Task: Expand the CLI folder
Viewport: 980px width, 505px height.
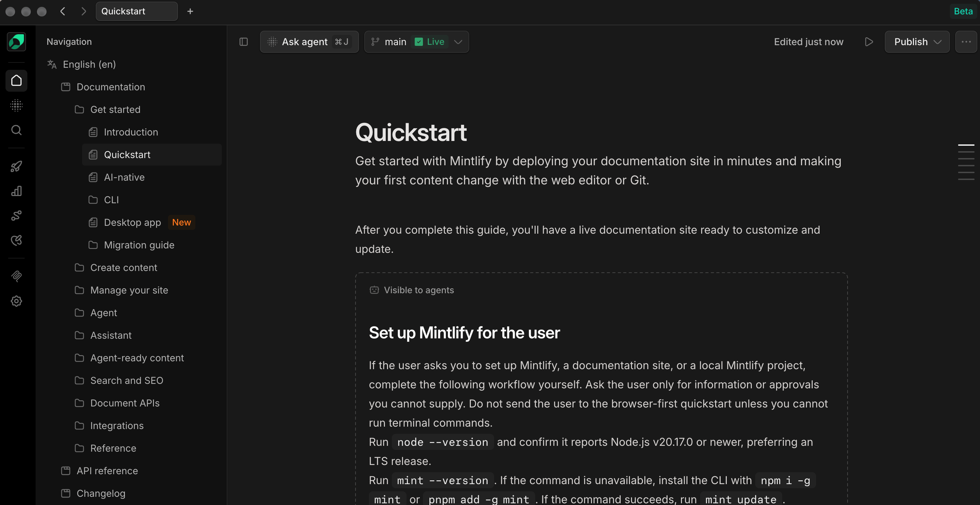Action: point(104,200)
